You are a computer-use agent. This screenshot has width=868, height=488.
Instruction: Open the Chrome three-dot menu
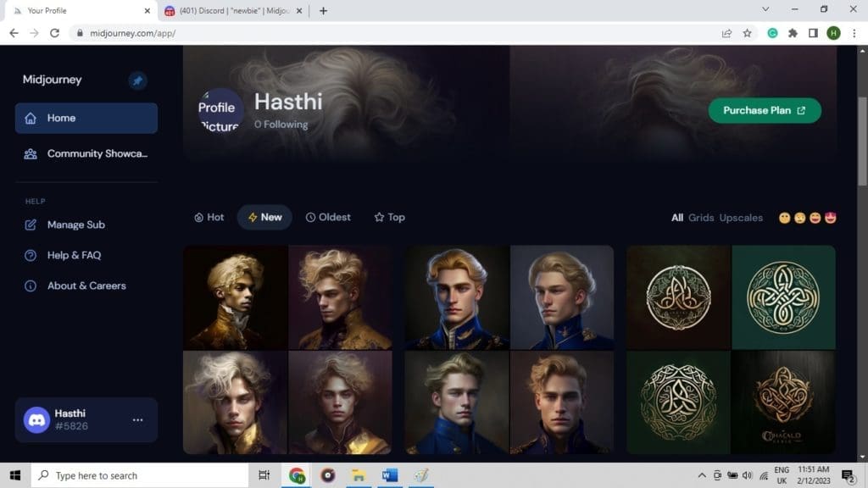854,33
